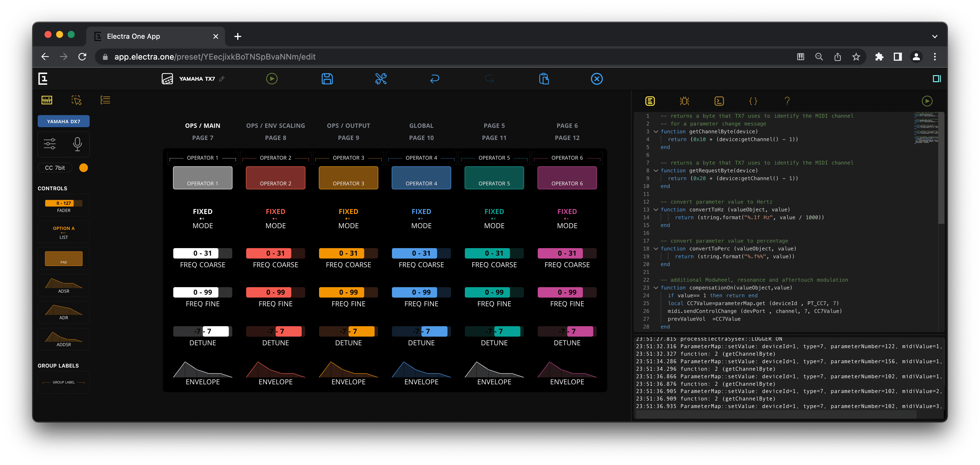
Task: Switch to OPS / MAIN page tab
Action: (x=202, y=126)
